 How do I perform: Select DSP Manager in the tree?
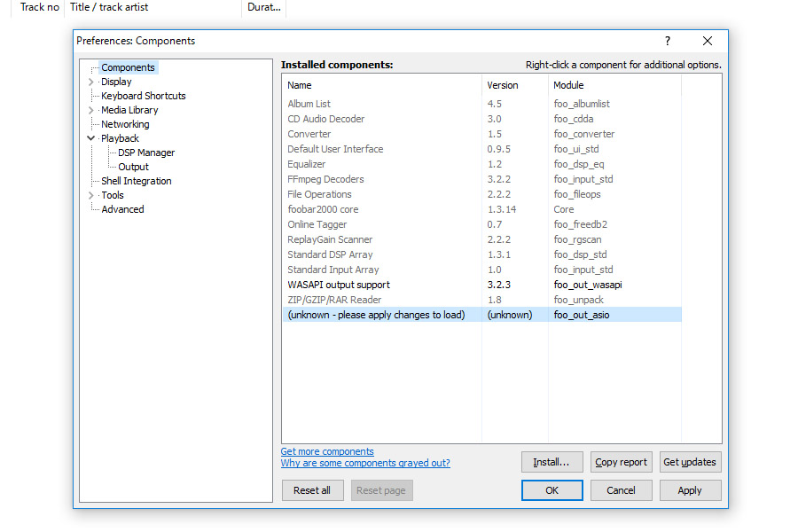point(146,153)
